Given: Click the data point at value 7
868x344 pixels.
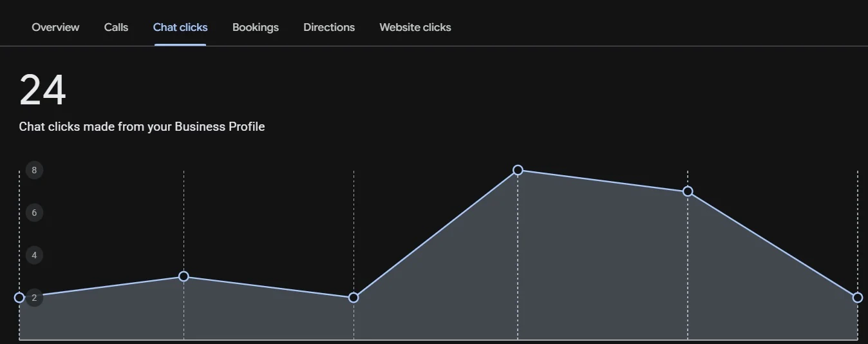Looking at the screenshot, I should click(688, 191).
